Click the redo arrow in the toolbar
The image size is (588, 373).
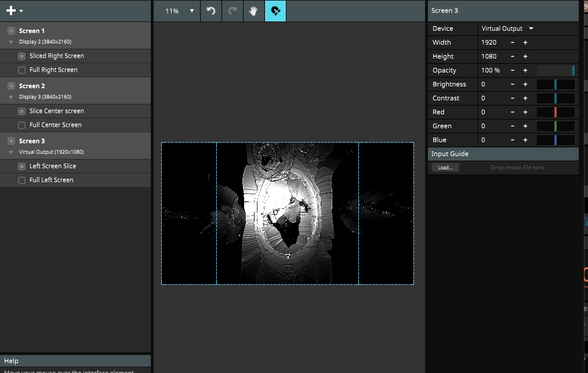[x=233, y=11]
